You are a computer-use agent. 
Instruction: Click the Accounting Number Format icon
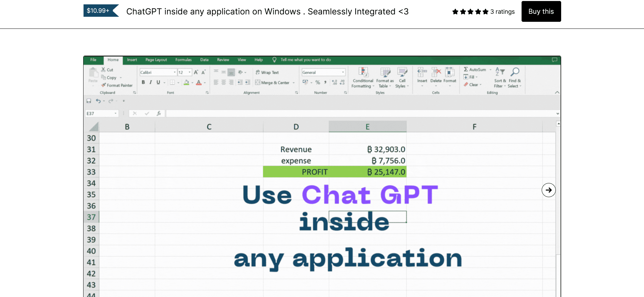tap(305, 82)
